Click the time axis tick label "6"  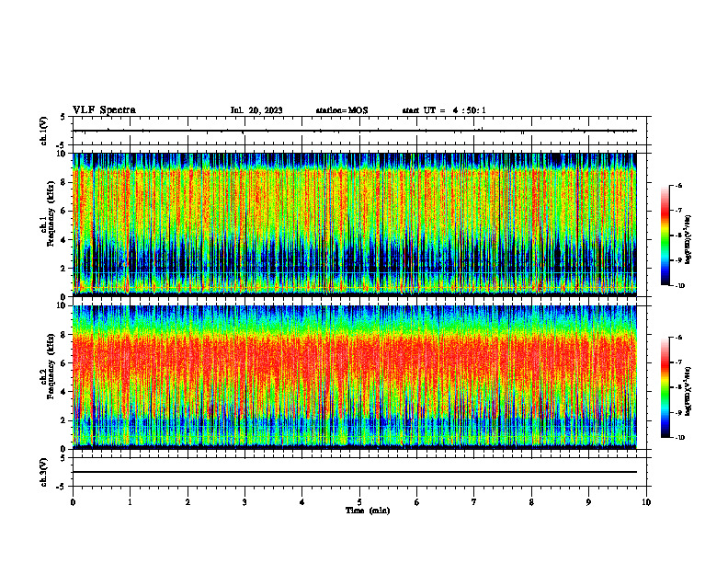click(417, 502)
